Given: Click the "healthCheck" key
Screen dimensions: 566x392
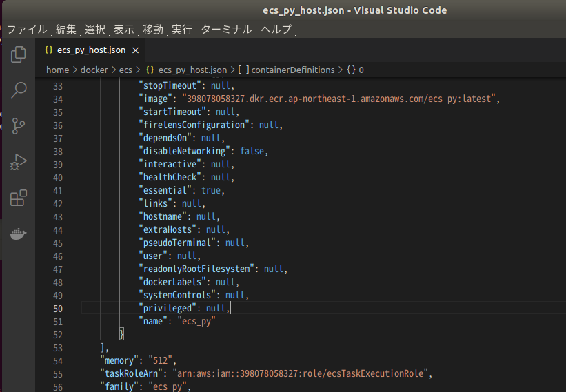Looking at the screenshot, I should (x=170, y=177).
